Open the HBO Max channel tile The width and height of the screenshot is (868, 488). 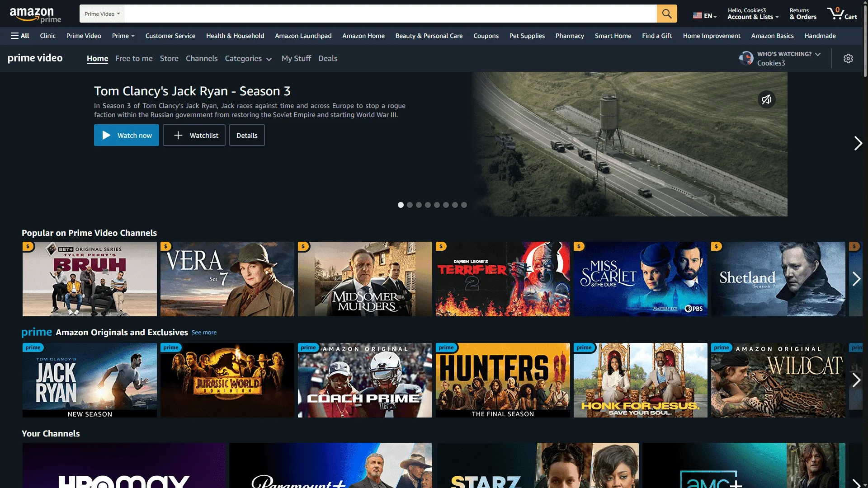124,465
